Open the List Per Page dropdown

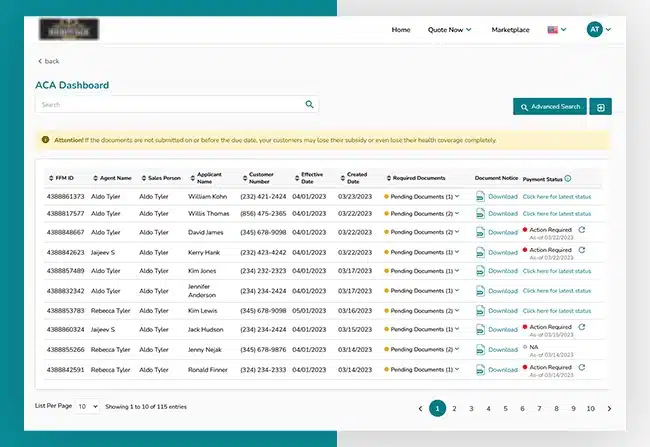pos(88,407)
